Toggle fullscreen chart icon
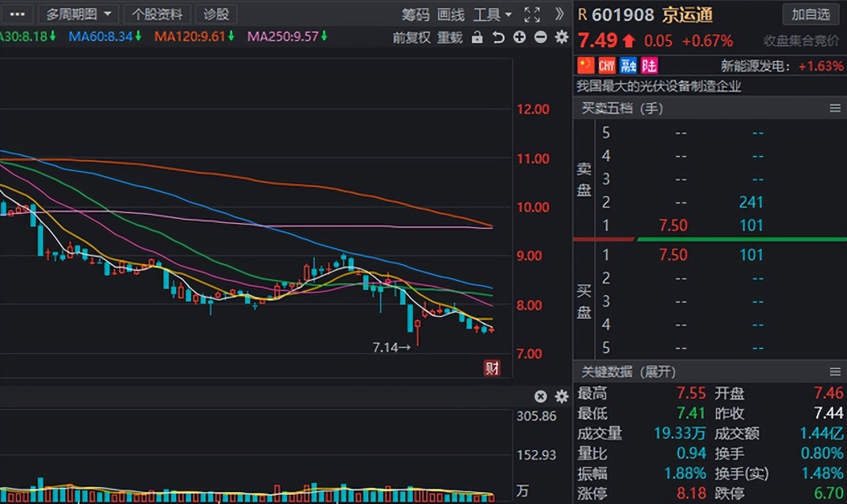Viewport: 847px width, 504px height. point(532,15)
